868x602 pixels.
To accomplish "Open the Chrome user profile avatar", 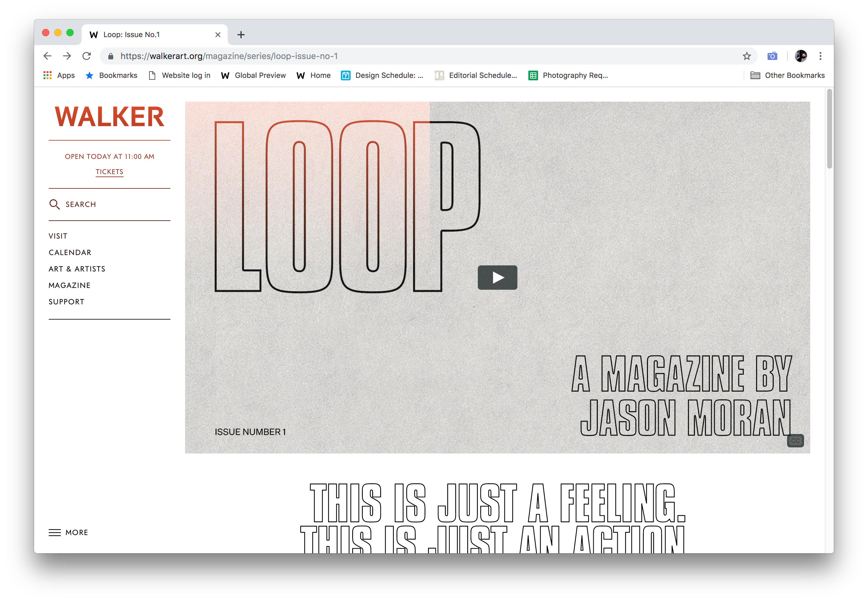I will coord(800,56).
